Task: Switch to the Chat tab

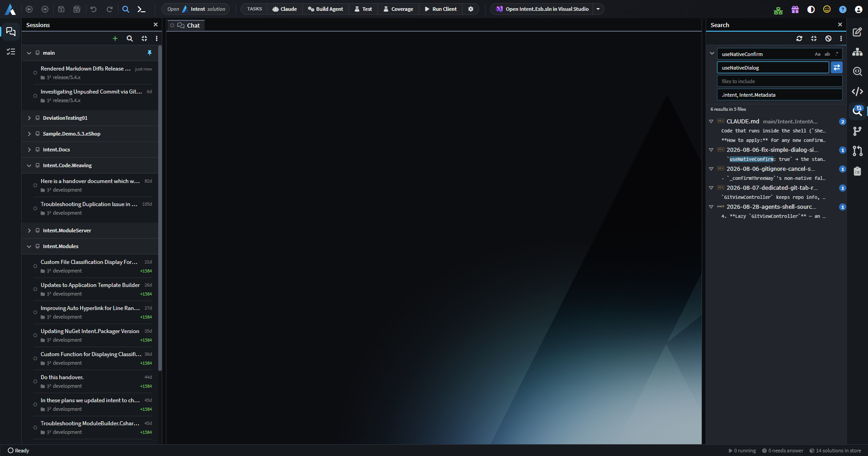Action: coord(186,25)
